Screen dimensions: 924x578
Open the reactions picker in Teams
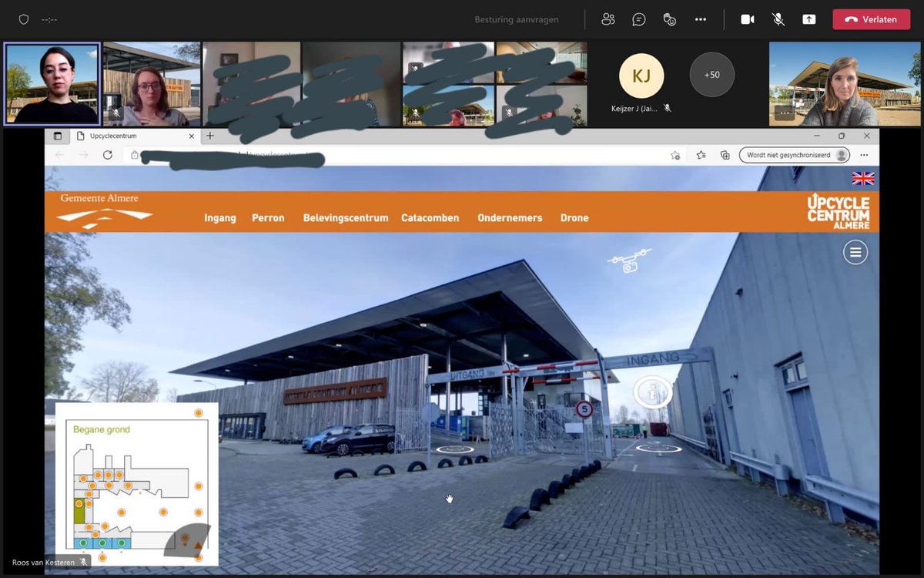point(669,18)
